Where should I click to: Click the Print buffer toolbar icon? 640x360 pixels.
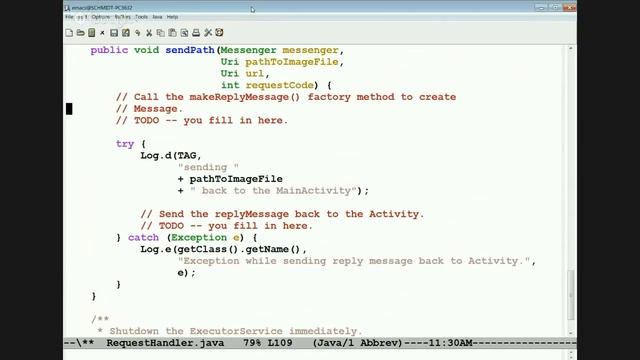196,33
